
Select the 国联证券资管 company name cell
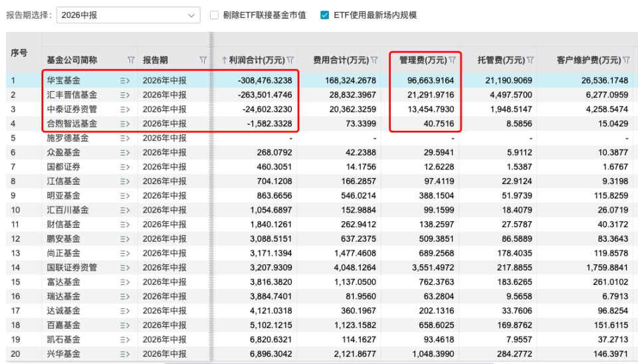tap(72, 268)
